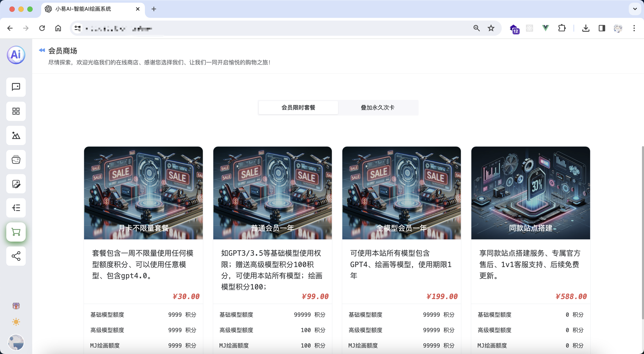
Task: Click the double-arrow back icon beside 会员商场
Action: 42,51
